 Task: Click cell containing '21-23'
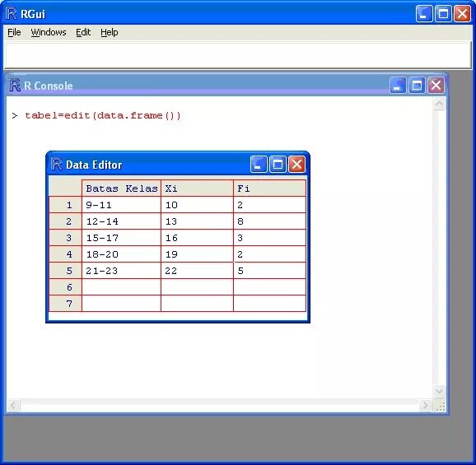(x=121, y=271)
